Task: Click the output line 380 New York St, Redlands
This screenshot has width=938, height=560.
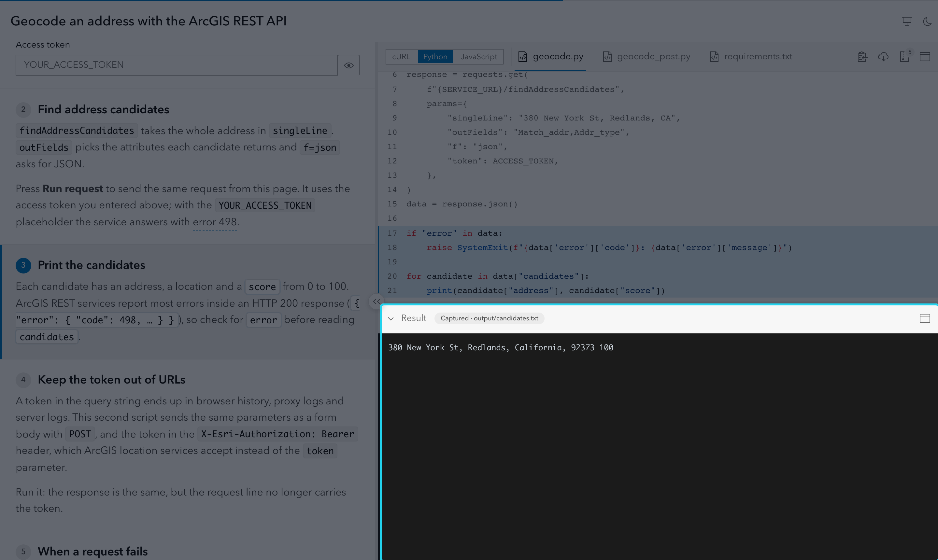Action: (501, 347)
